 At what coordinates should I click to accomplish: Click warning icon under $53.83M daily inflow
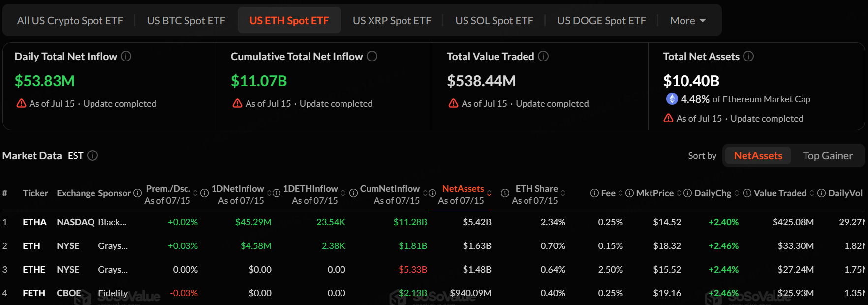pyautogui.click(x=21, y=103)
